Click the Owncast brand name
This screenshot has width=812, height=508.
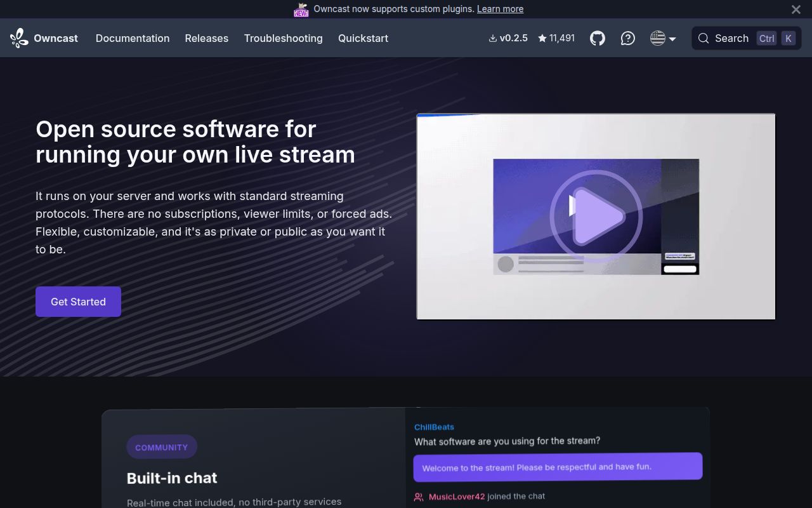tap(56, 38)
